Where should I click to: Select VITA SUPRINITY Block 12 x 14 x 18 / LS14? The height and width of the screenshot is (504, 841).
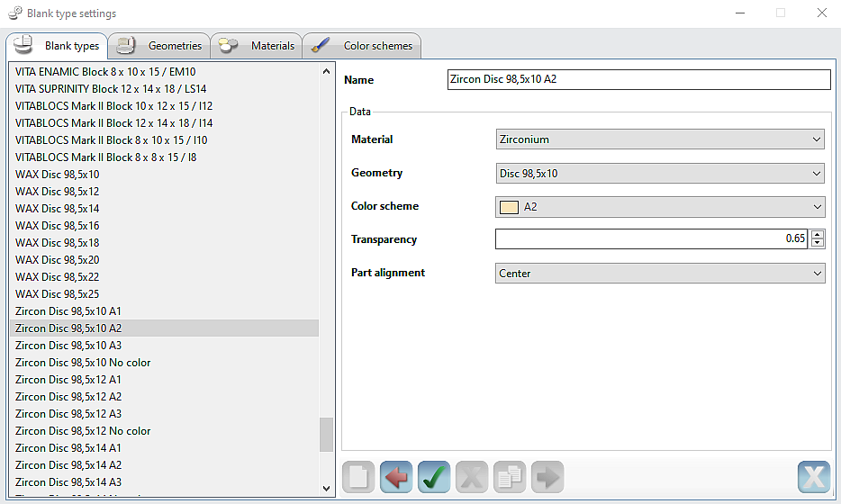coord(164,89)
